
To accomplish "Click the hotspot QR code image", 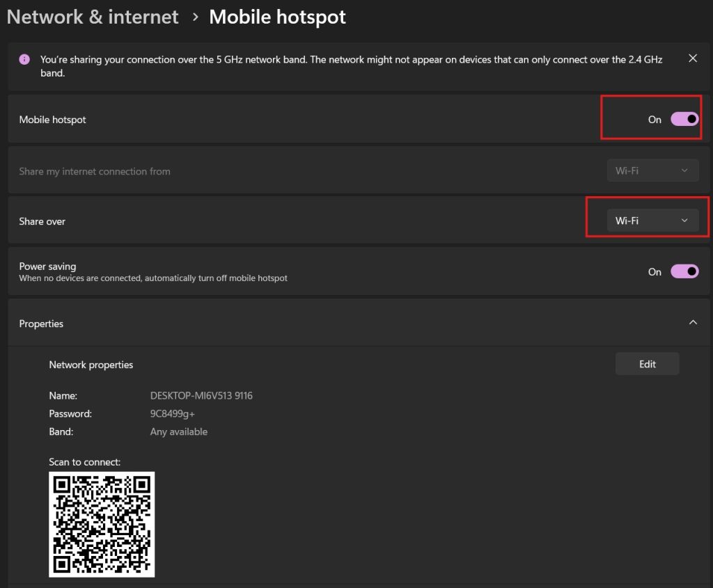I will 102,524.
